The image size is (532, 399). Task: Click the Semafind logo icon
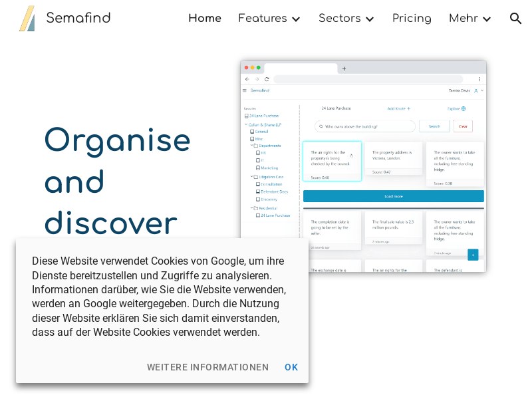pyautogui.click(x=27, y=19)
